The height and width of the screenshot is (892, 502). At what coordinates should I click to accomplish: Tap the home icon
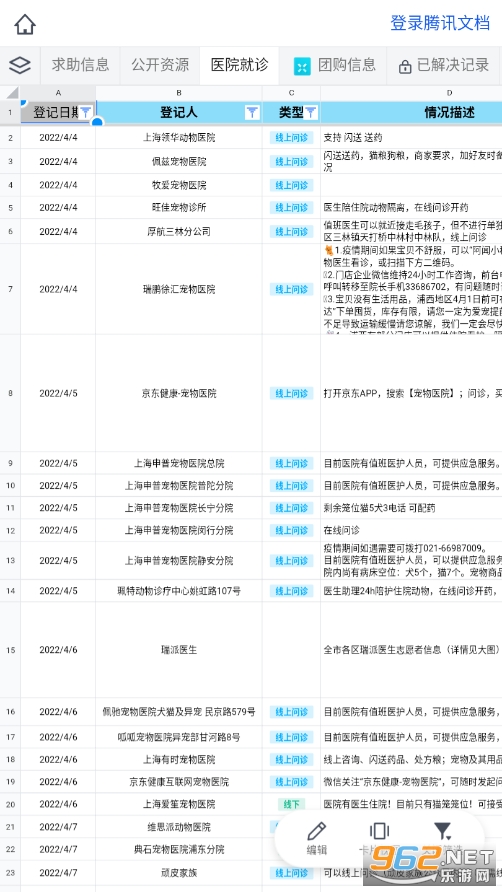pos(25,24)
